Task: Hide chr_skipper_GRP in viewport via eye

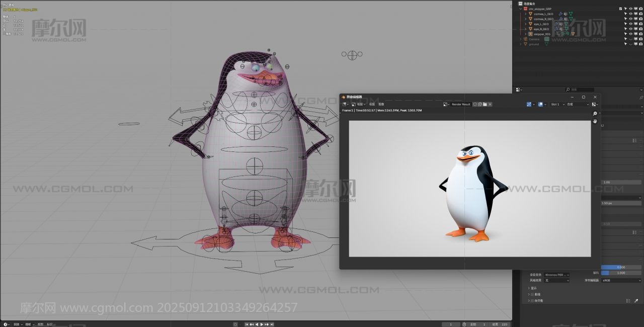Action: (x=630, y=9)
